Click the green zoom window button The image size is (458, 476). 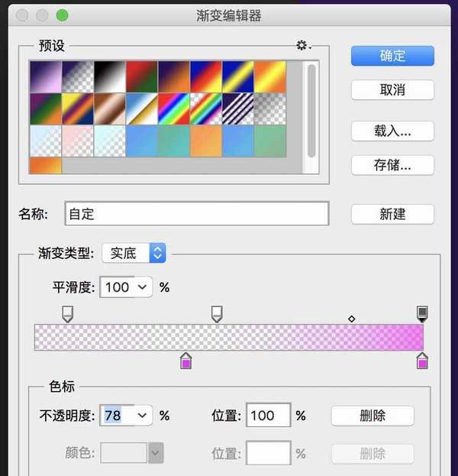(x=62, y=15)
